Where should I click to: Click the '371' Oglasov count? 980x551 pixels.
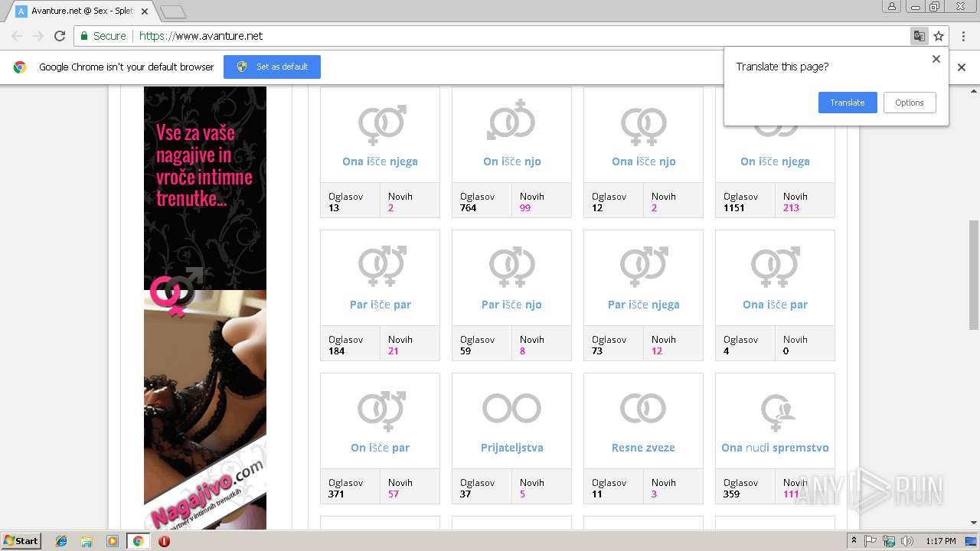point(337,494)
